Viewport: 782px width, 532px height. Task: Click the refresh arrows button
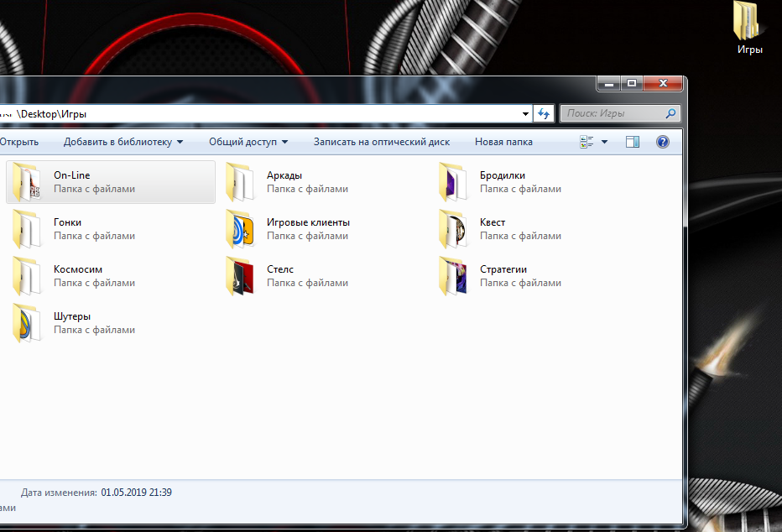543,113
